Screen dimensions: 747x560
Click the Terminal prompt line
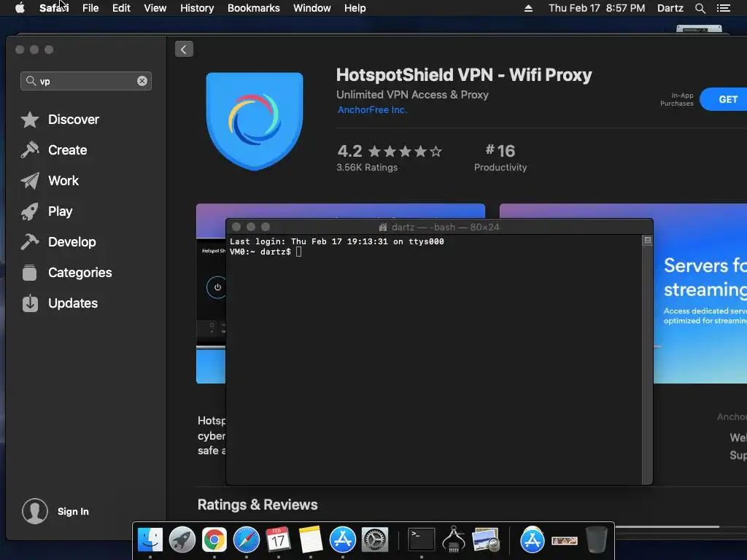coord(266,252)
